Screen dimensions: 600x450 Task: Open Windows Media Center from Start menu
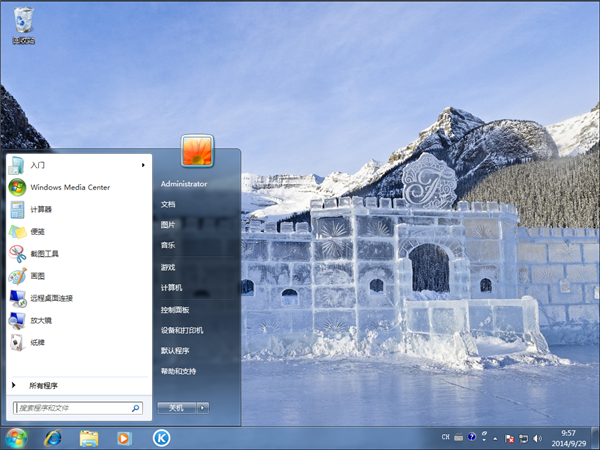point(69,187)
